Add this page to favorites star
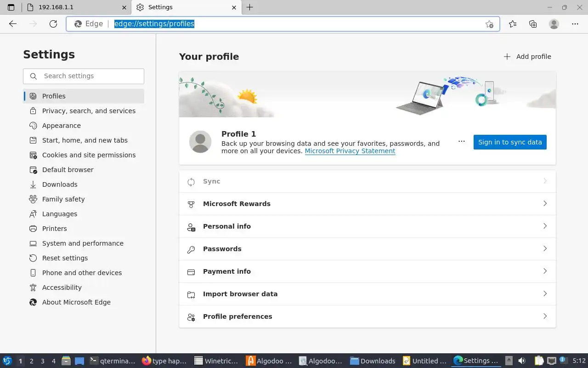 [x=489, y=24]
